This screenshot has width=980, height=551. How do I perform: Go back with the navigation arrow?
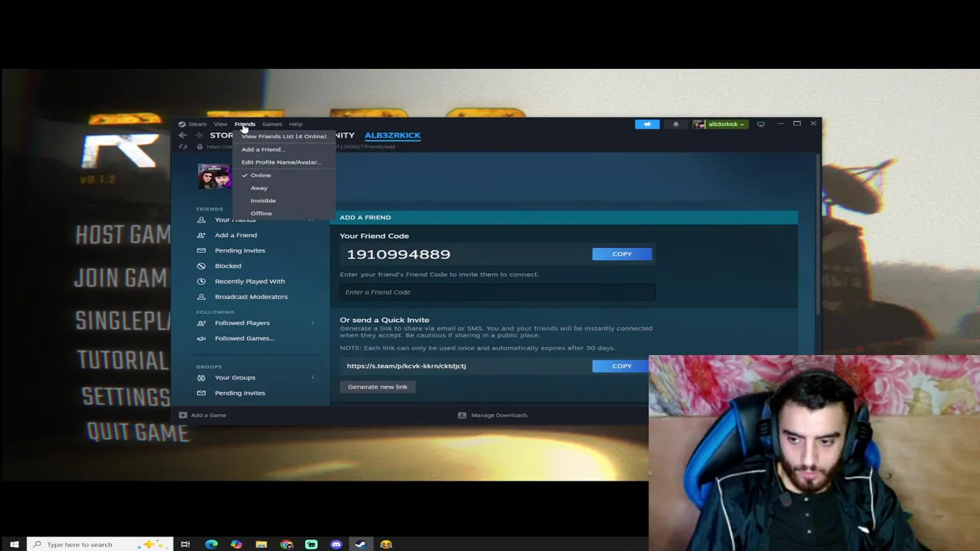(x=182, y=135)
